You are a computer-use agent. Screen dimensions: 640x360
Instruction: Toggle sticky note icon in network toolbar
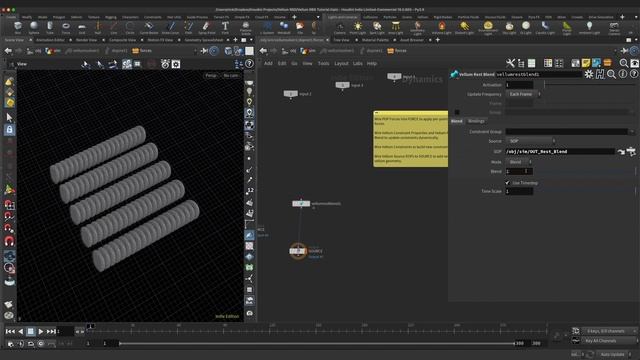coord(586,63)
